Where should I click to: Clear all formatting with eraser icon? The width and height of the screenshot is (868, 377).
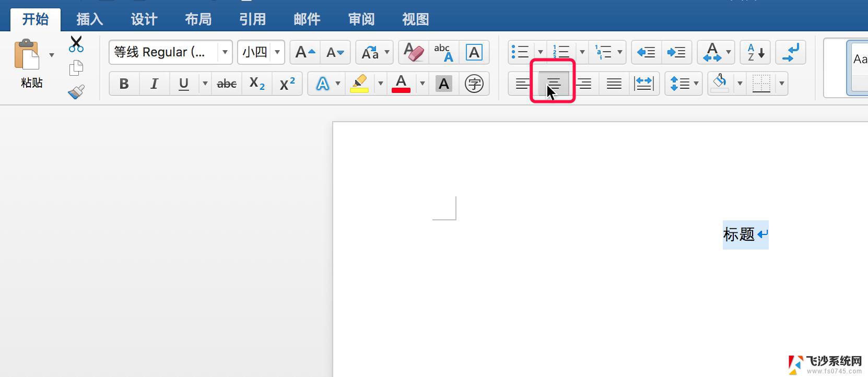coord(414,52)
